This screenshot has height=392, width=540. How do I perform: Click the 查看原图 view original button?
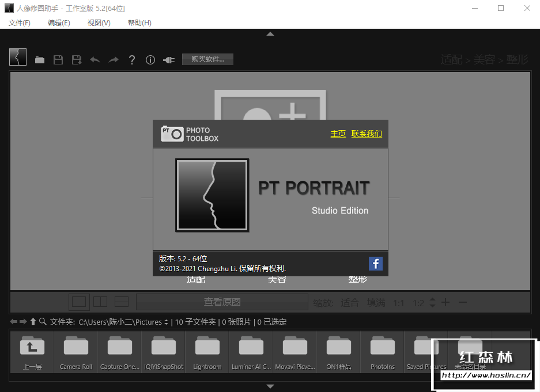[x=222, y=302]
